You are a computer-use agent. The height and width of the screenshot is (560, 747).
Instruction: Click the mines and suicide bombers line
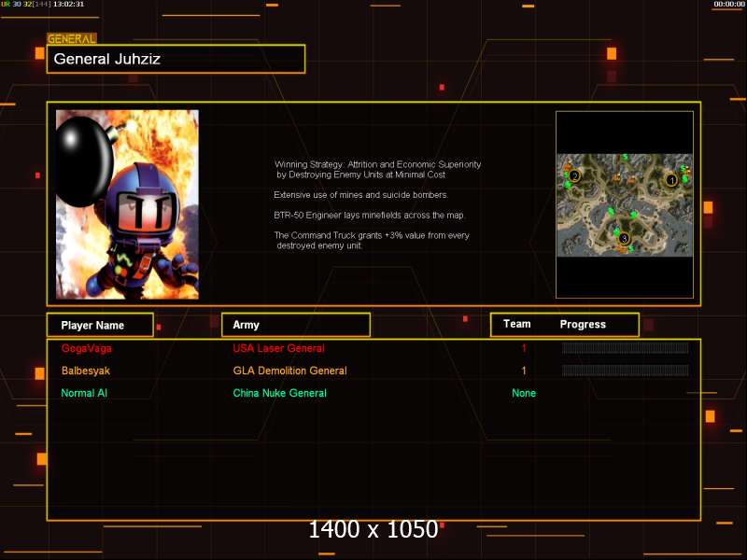click(x=360, y=195)
